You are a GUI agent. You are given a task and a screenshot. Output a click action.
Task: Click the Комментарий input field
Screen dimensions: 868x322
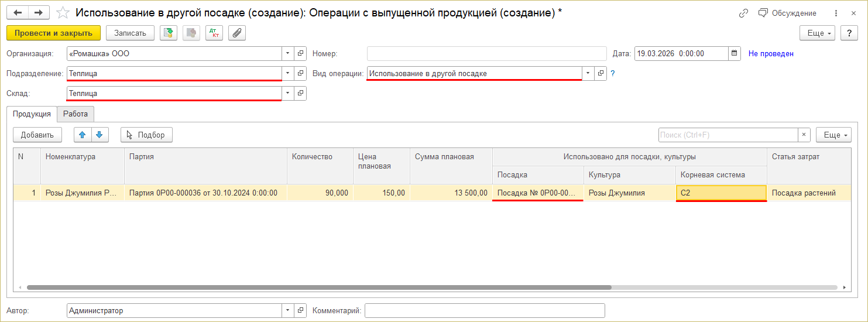point(485,310)
